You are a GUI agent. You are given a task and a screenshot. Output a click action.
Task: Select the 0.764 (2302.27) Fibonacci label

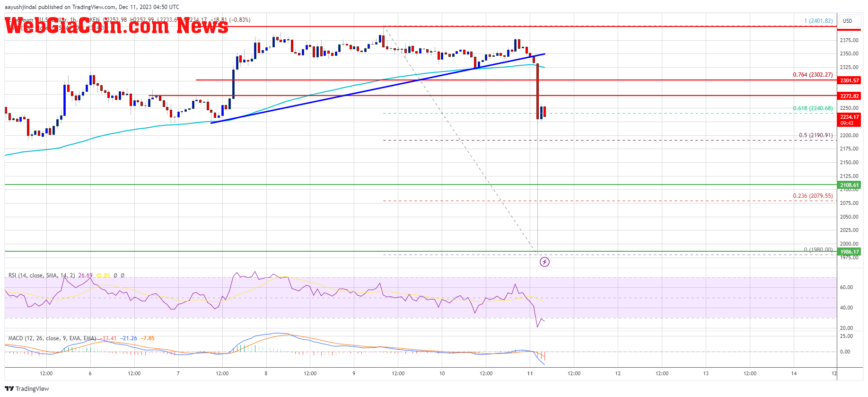(813, 75)
